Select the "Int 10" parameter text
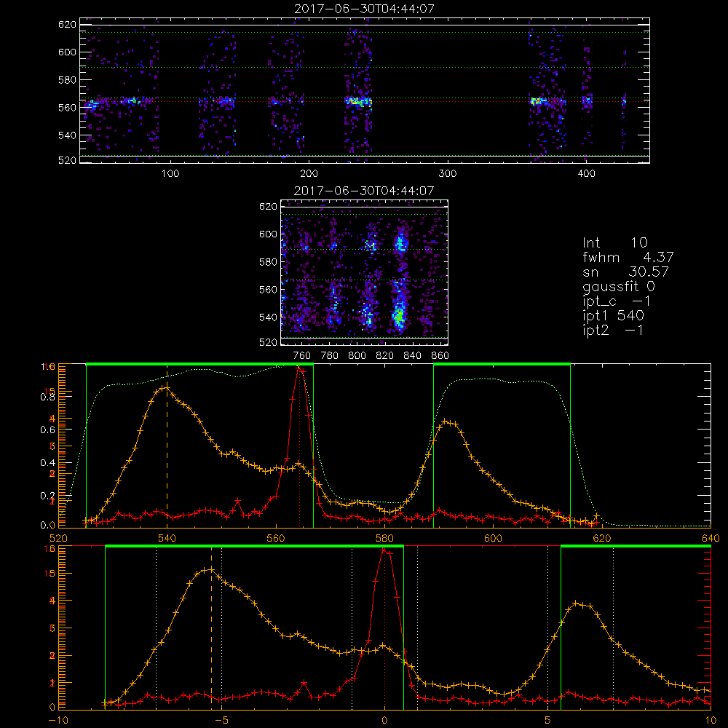Viewport: 728px width, 728px height. (x=615, y=242)
